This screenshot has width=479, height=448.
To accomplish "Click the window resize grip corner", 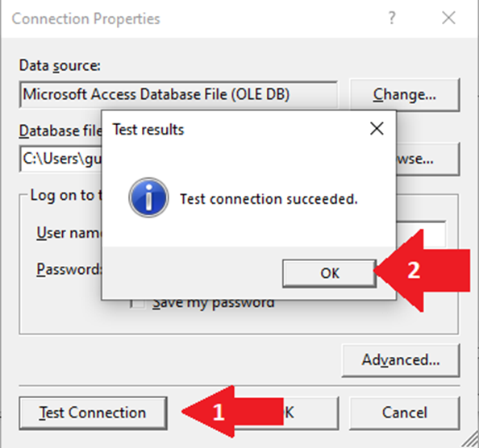I will pos(470,439).
